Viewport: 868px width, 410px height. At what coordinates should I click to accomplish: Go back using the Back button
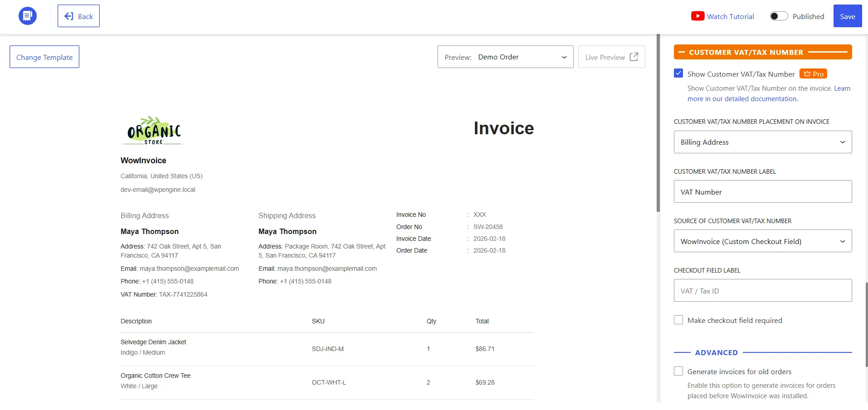[78, 16]
